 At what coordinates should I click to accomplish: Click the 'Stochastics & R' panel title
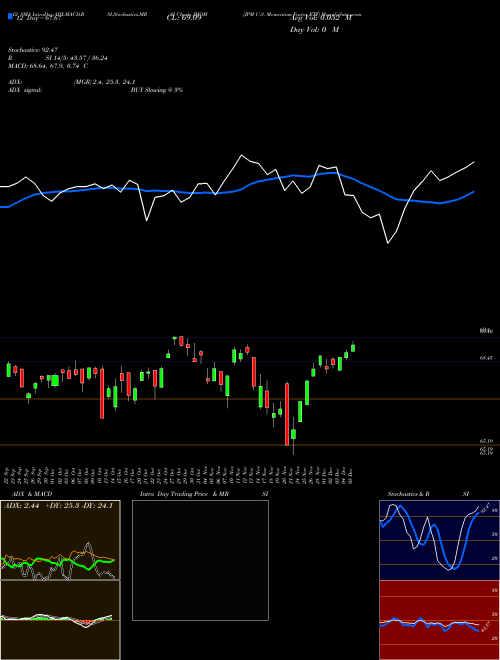409,494
